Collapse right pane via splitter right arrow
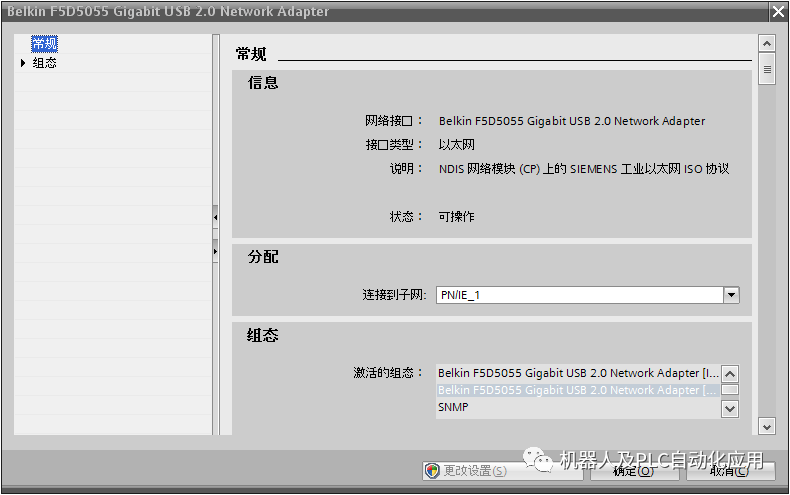The image size is (790, 495). coord(215,251)
